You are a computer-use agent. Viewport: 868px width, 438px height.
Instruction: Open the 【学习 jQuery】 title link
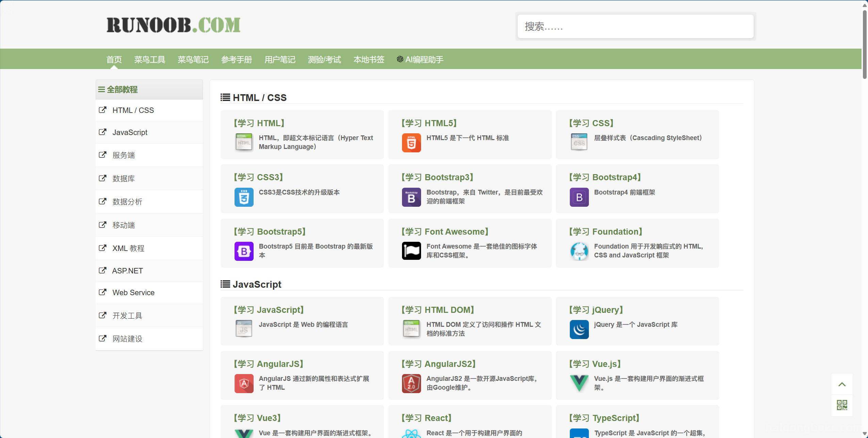pyautogui.click(x=596, y=310)
